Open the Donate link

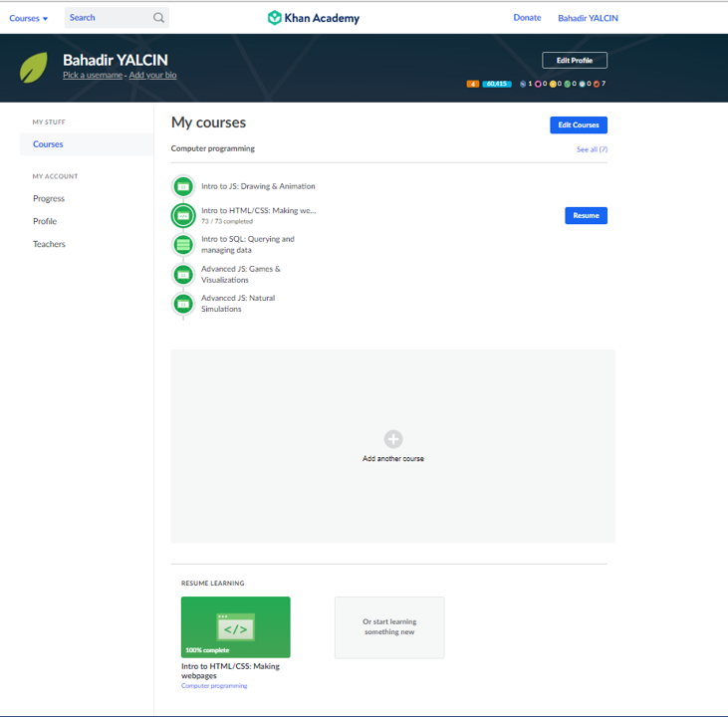[527, 18]
